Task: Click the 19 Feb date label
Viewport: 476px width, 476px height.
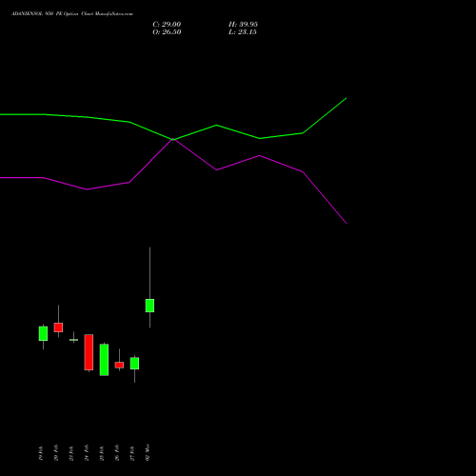Action: pyautogui.click(x=41, y=453)
